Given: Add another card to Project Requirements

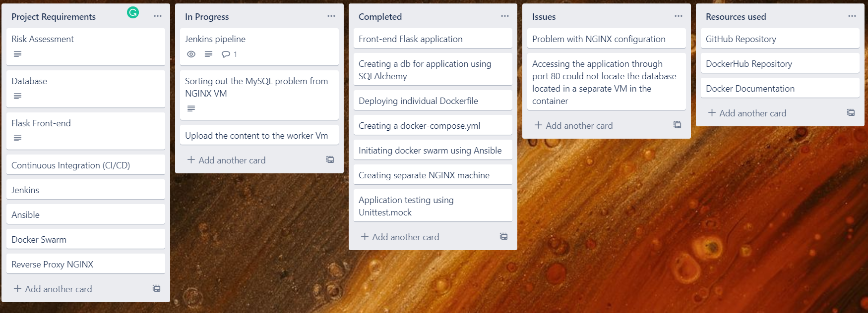Looking at the screenshot, I should [x=53, y=289].
